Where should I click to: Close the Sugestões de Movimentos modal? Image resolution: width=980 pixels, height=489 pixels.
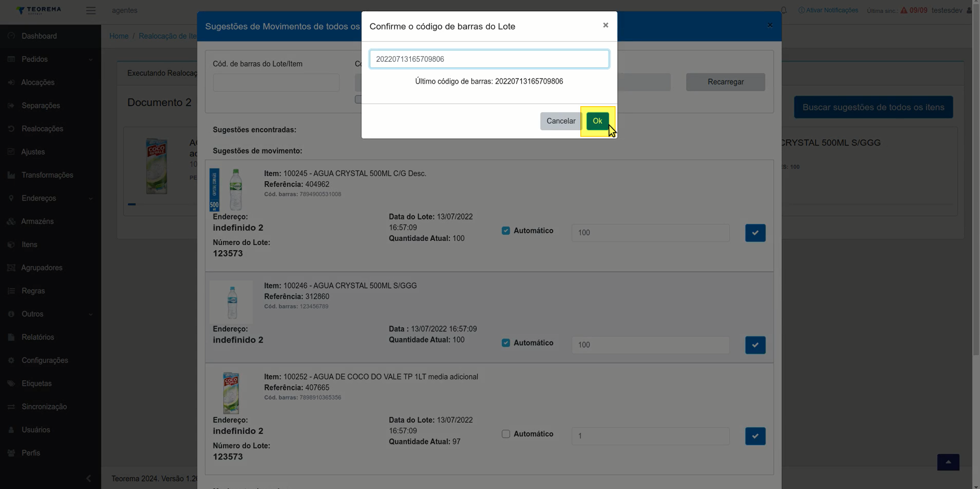tap(770, 25)
